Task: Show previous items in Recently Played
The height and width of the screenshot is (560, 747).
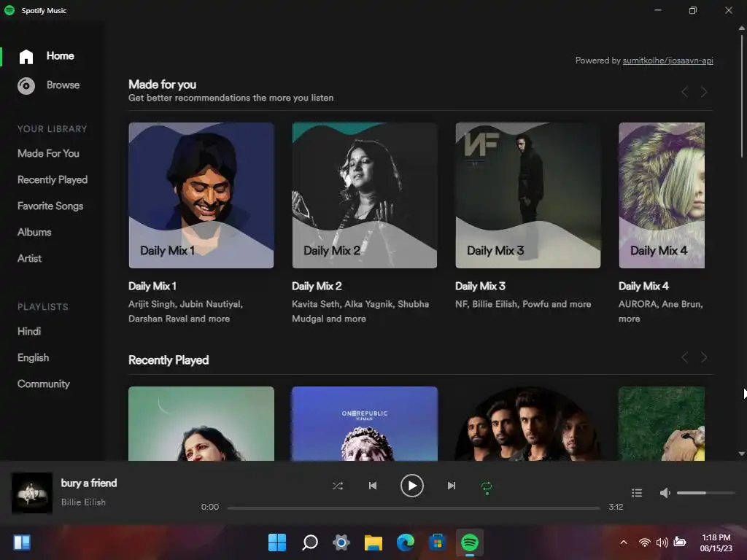Action: click(x=684, y=357)
